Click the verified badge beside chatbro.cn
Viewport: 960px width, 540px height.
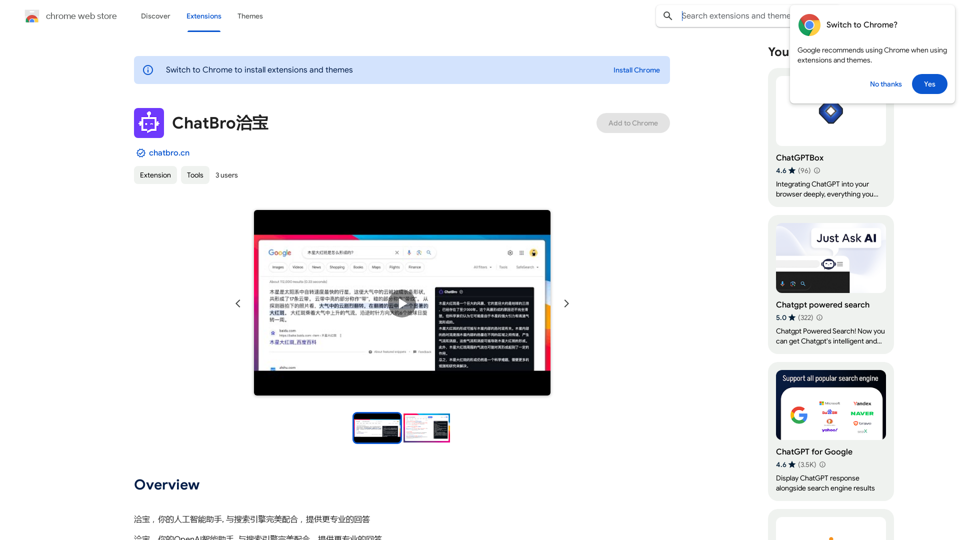coord(141,153)
